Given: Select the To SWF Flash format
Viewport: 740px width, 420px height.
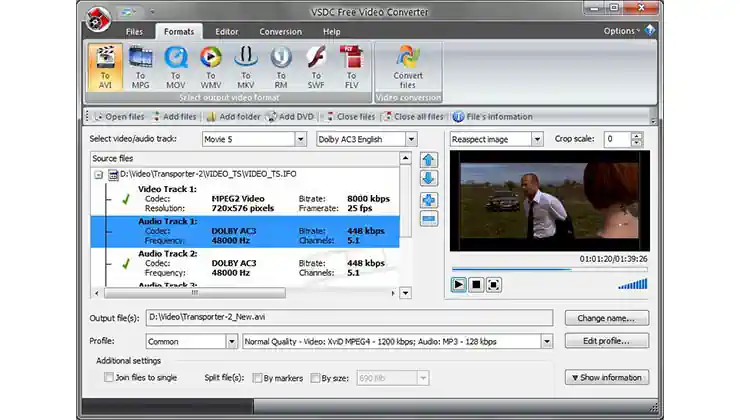Looking at the screenshot, I should coord(316,64).
